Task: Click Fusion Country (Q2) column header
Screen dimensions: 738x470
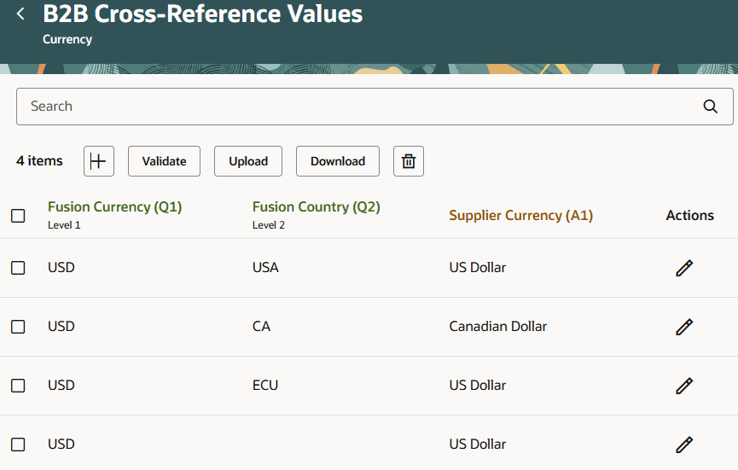Action: 316,208
